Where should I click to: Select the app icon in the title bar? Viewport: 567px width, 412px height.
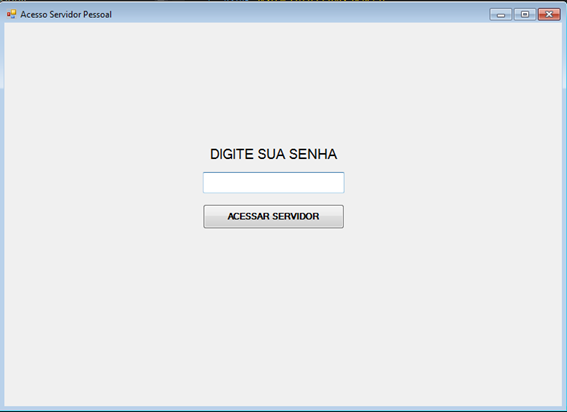click(x=12, y=14)
